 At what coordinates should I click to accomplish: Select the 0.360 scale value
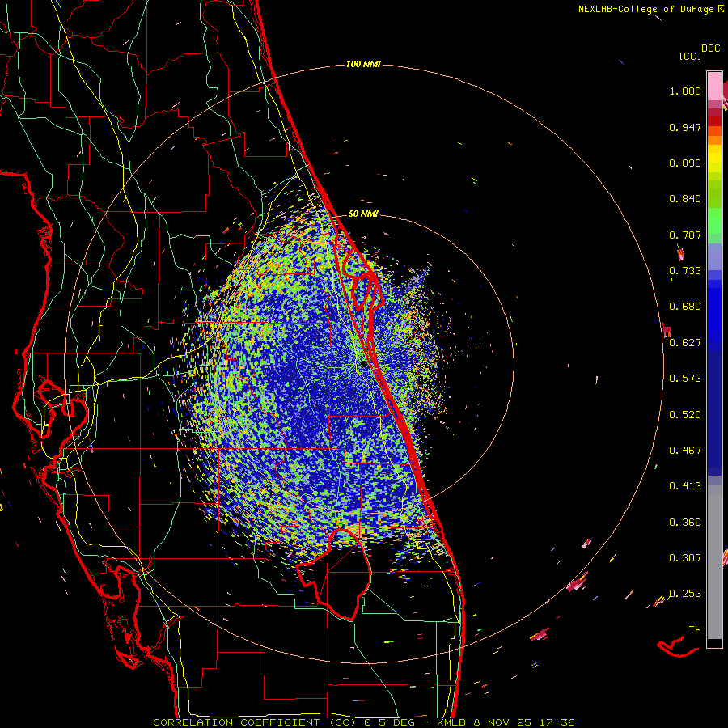[x=685, y=523]
